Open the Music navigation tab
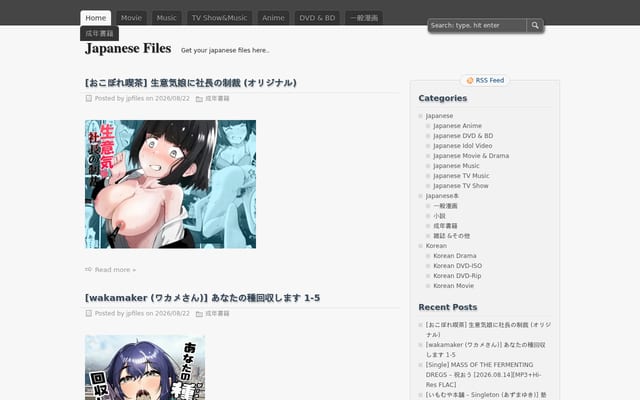Viewport: 640px width, 400px height. [x=167, y=18]
